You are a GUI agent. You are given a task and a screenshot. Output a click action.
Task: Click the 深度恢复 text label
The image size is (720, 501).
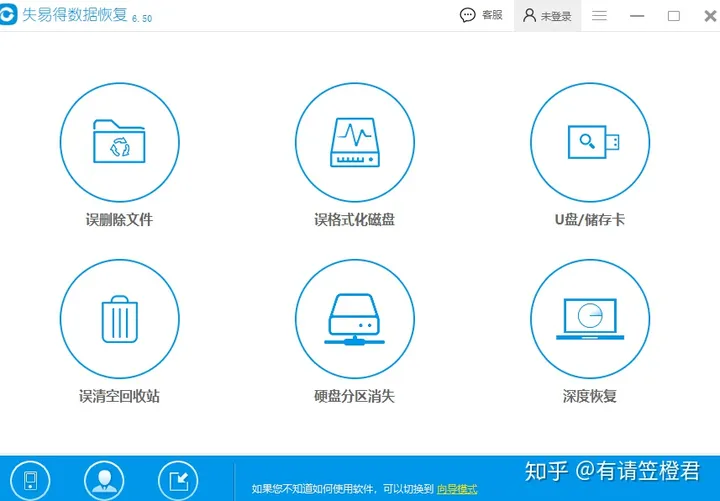point(589,397)
